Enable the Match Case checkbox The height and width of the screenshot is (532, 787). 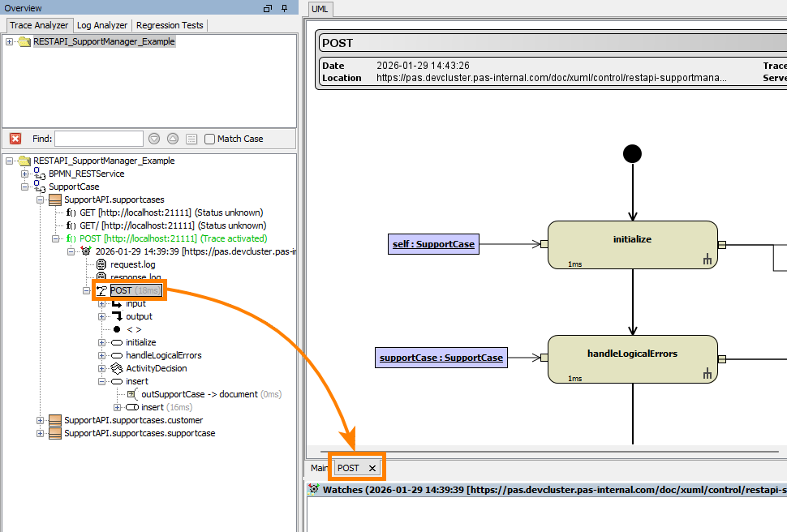coord(210,139)
